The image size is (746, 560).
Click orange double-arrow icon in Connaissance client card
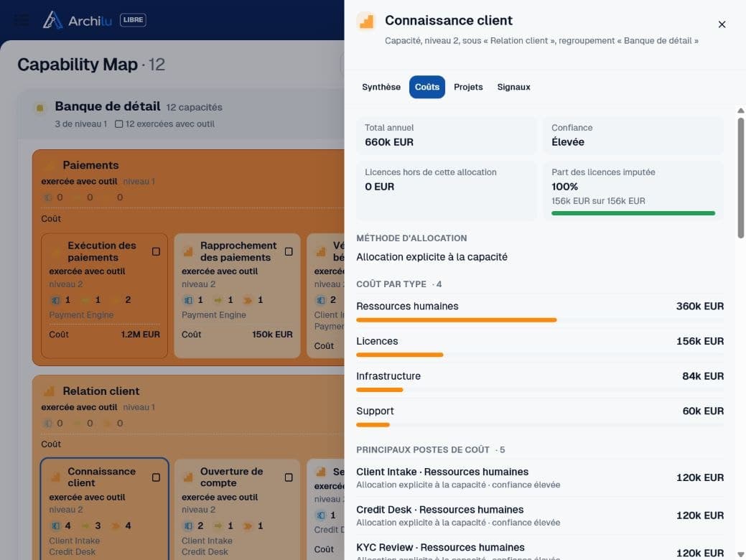coord(115,526)
